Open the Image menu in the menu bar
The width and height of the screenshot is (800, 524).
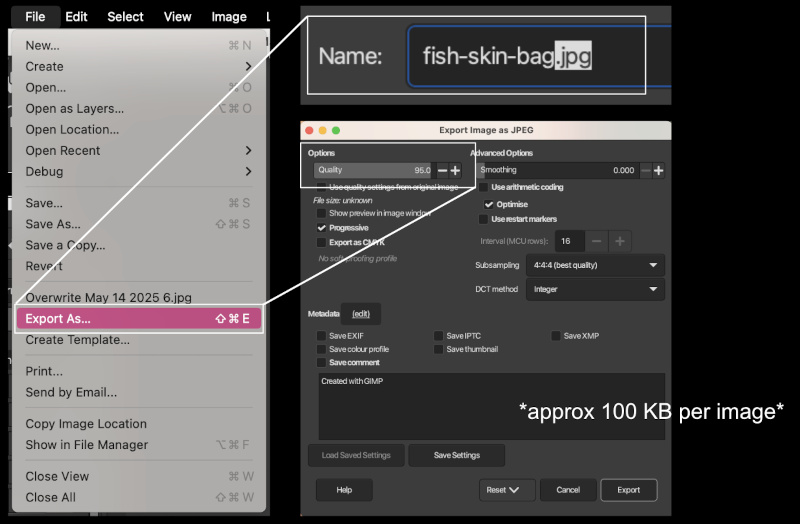229,16
